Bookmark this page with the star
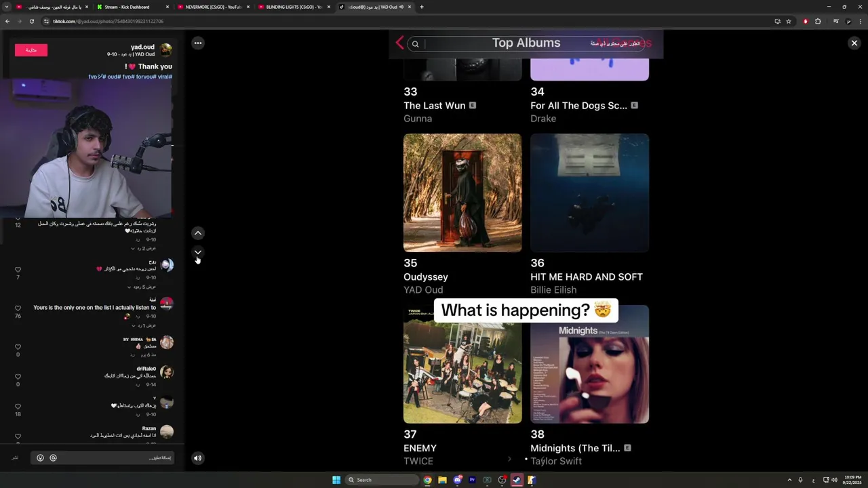Image resolution: width=868 pixels, height=488 pixels. 788,21
